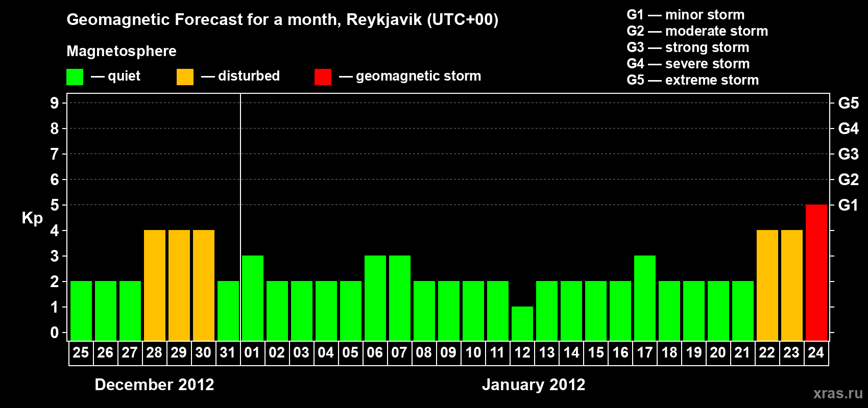
Task: Click the '— geomagnetic storm' legend label
Action: pos(410,76)
